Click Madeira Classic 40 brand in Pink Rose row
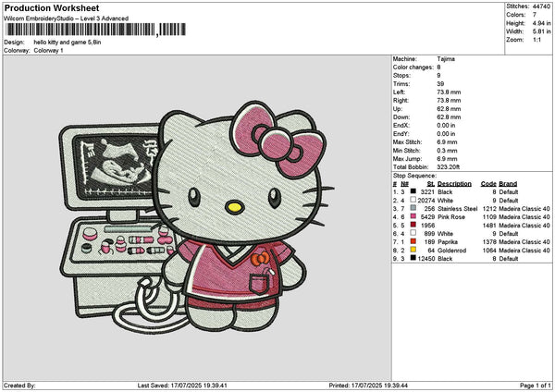 (x=524, y=217)
